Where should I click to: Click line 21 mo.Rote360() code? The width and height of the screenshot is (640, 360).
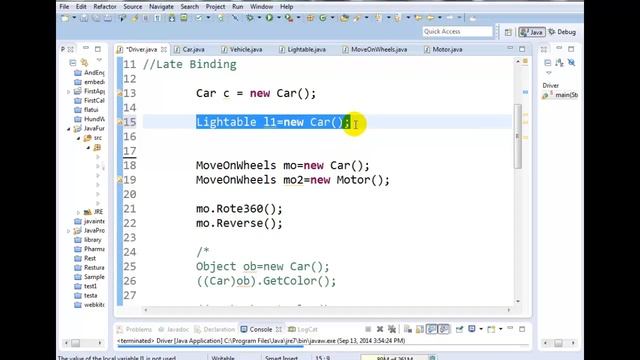(239, 209)
